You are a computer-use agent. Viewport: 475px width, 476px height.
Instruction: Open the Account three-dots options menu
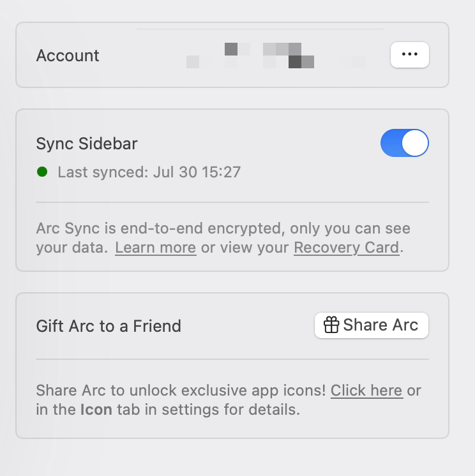410,55
